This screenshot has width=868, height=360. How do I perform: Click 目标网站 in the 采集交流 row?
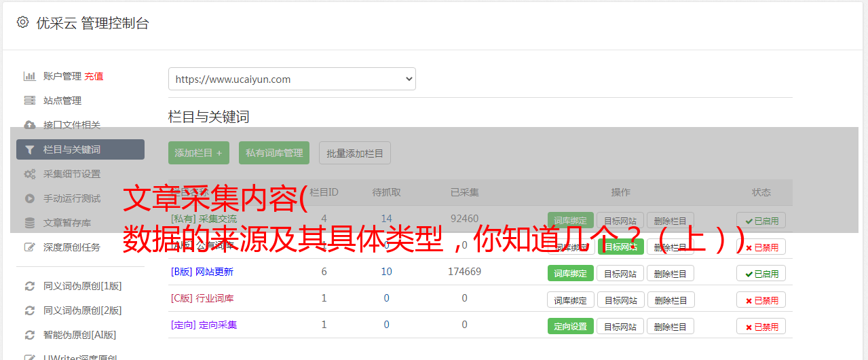(621, 220)
